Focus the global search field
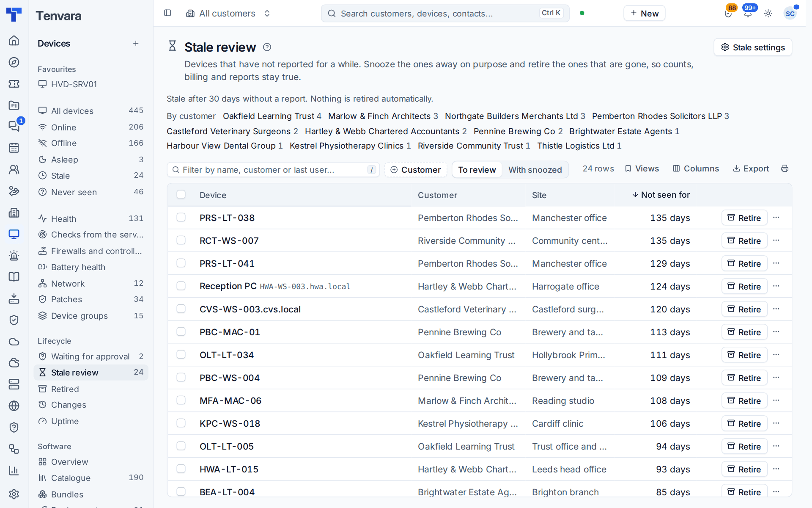The width and height of the screenshot is (812, 508). point(445,14)
